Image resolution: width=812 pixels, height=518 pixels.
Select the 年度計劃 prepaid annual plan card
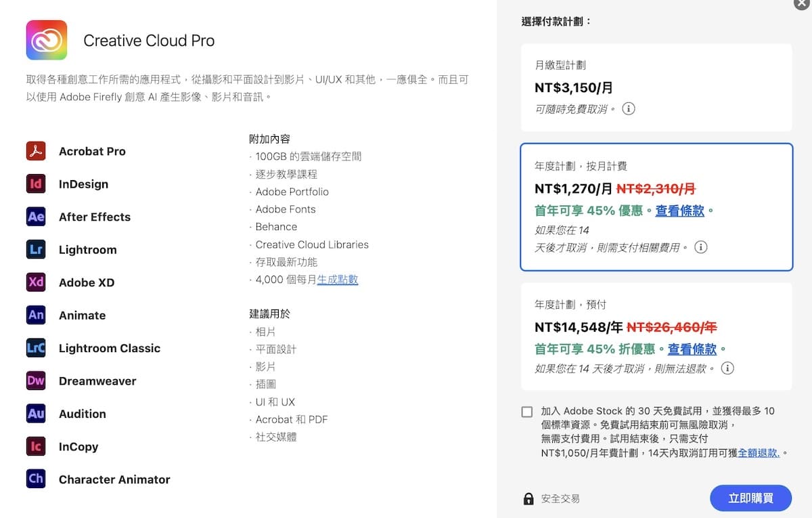(656, 337)
